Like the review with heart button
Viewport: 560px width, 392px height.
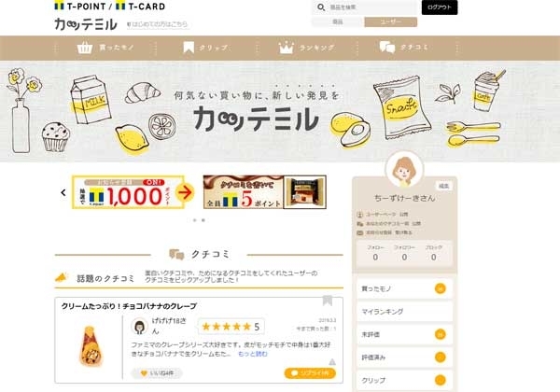(157, 373)
